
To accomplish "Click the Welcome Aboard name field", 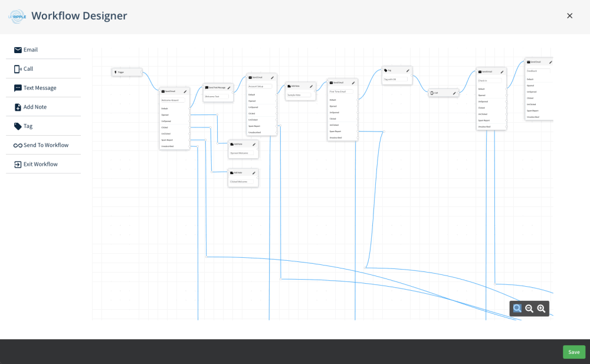I will pyautogui.click(x=173, y=100).
